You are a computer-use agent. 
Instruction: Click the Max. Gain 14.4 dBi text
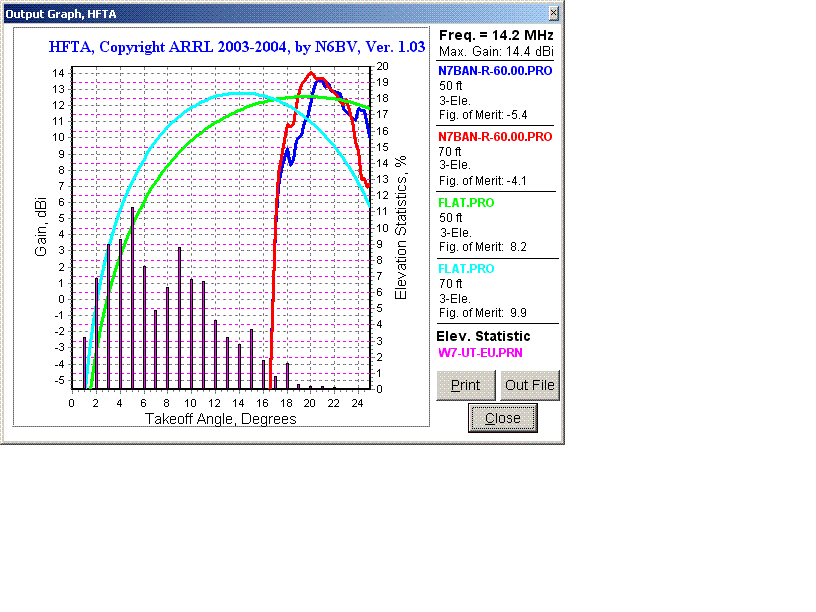click(496, 51)
